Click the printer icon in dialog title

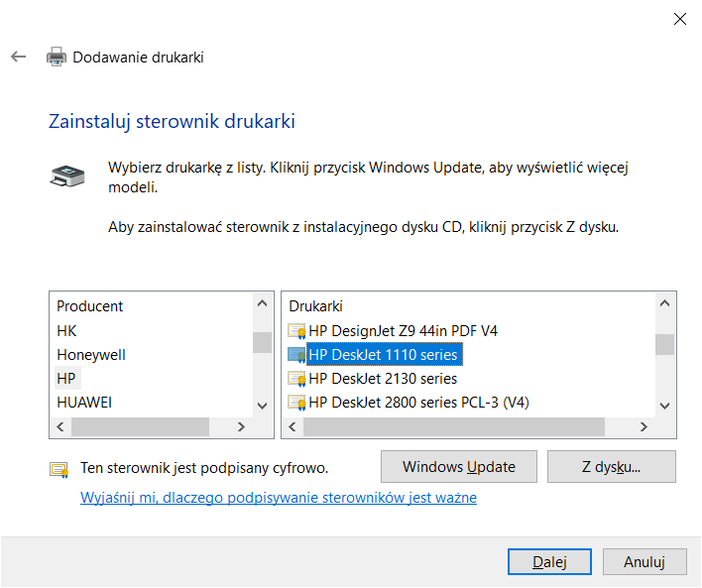point(57,57)
